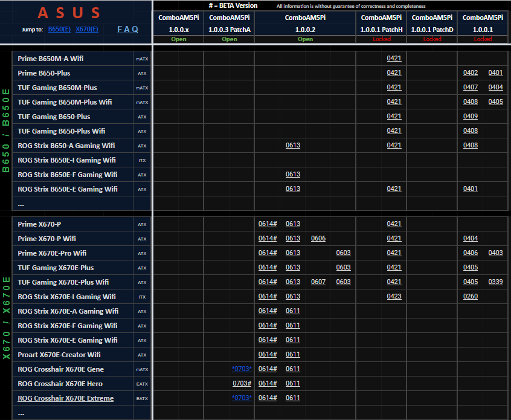Open *0703* link for ROG Crosshair X670E Extreme
Image resolution: width=511 pixels, height=420 pixels.
pos(242,398)
